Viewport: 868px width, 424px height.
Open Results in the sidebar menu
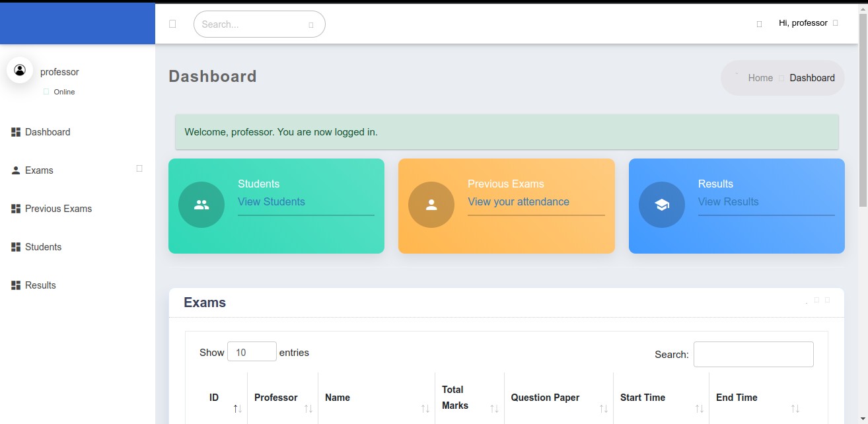coord(40,285)
